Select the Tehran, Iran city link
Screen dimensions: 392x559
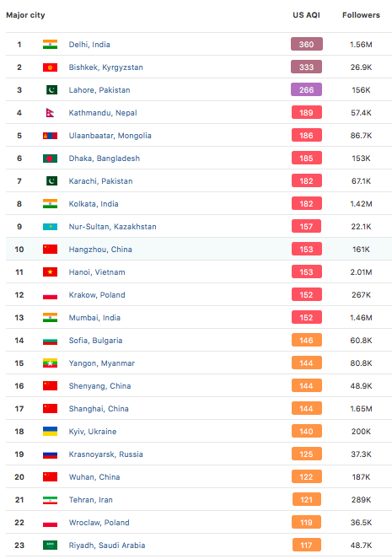click(x=91, y=500)
